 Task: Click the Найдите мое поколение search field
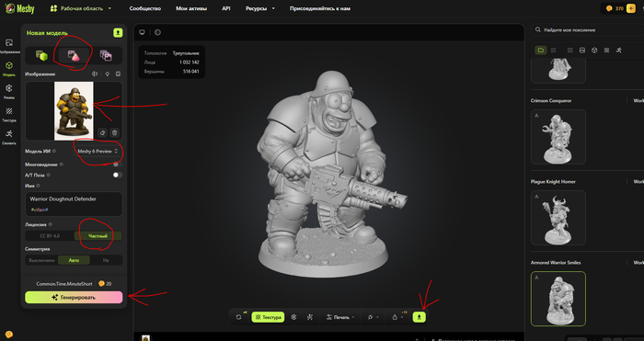coord(588,30)
